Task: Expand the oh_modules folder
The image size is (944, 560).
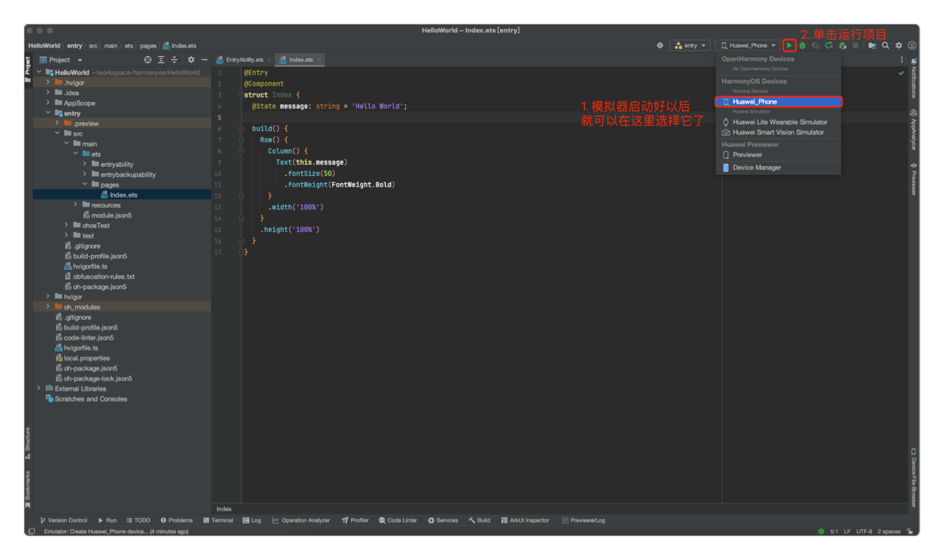Action: [48, 307]
